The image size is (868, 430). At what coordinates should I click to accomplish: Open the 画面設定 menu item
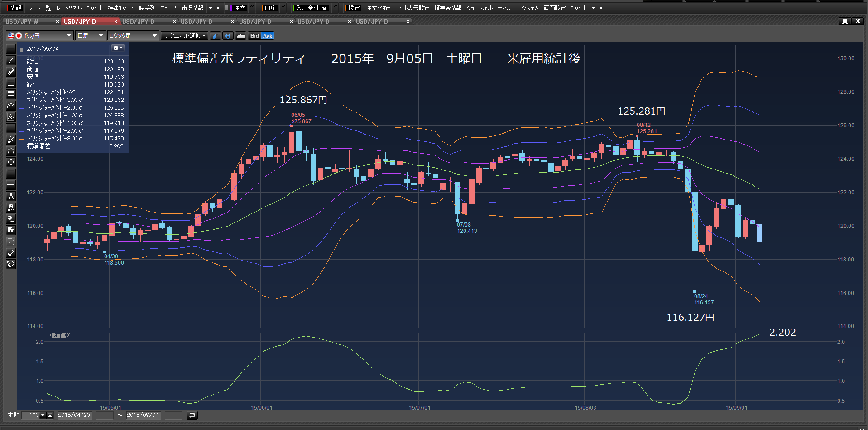(x=555, y=8)
